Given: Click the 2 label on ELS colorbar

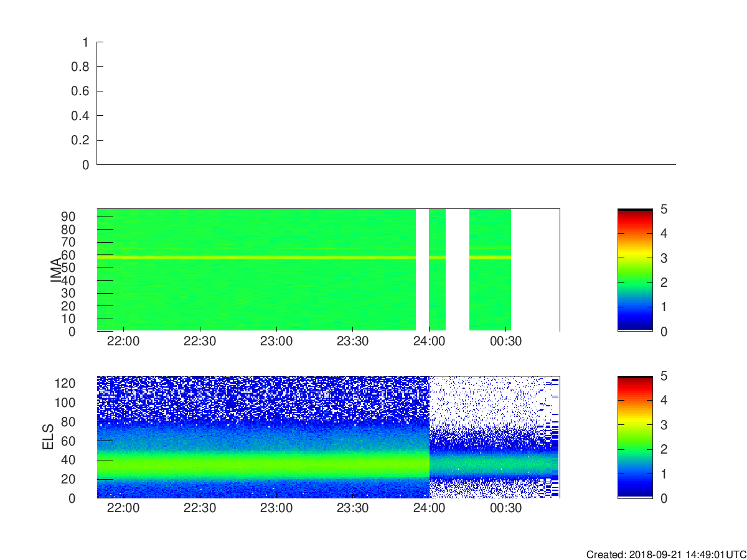Looking at the screenshot, I should tap(664, 449).
